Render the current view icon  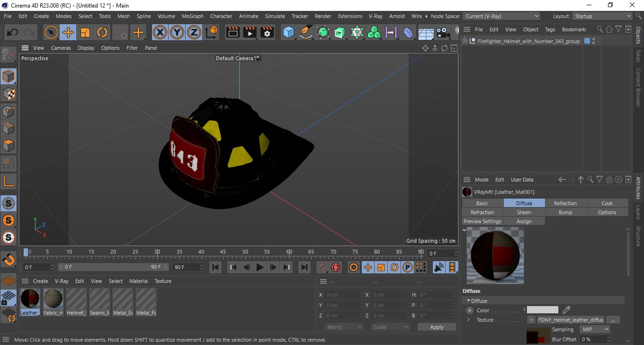tap(233, 32)
